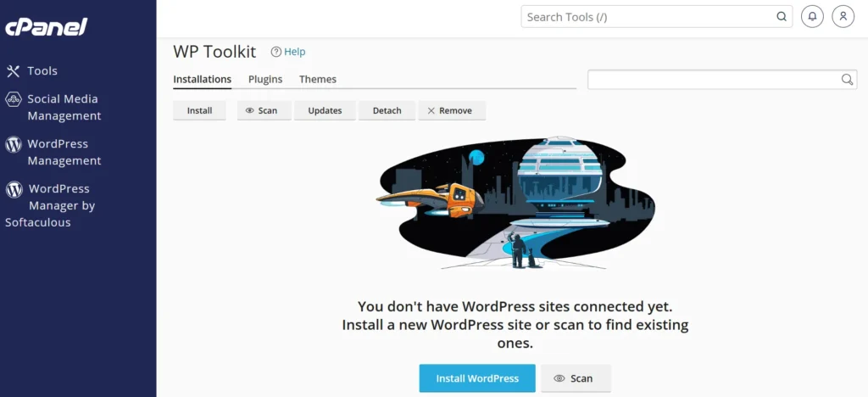This screenshot has height=397, width=868.
Task: Switch to the Installations tab
Action: click(x=202, y=79)
